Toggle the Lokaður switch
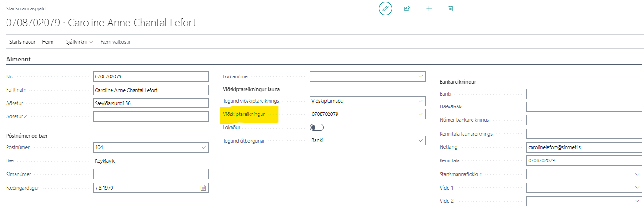Image resolution: width=644 pixels, height=214 pixels. click(x=317, y=127)
